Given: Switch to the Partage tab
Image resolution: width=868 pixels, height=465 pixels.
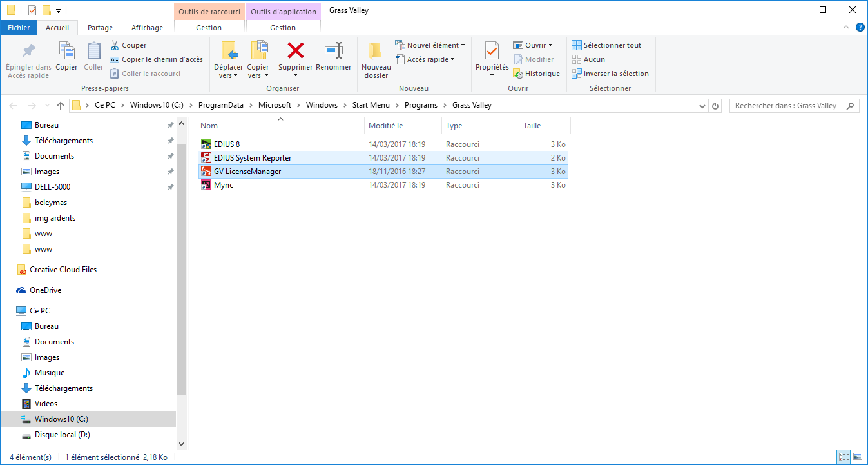Looking at the screenshot, I should [x=100, y=28].
